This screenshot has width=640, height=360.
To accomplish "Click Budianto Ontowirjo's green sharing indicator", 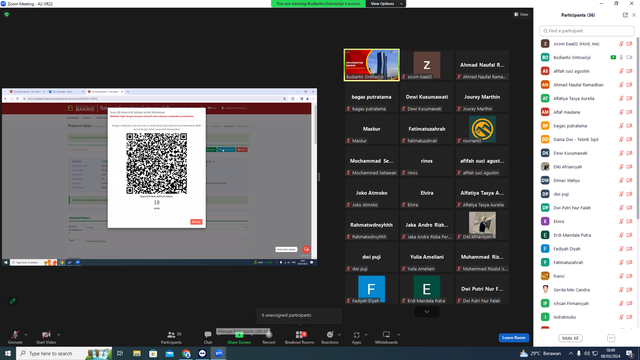I will pyautogui.click(x=613, y=58).
